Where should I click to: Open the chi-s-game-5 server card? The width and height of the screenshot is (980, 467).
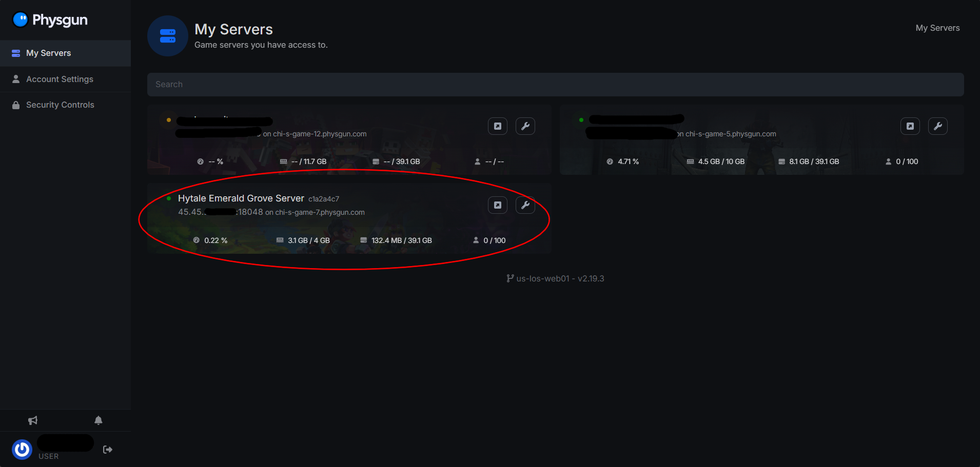tap(761, 140)
